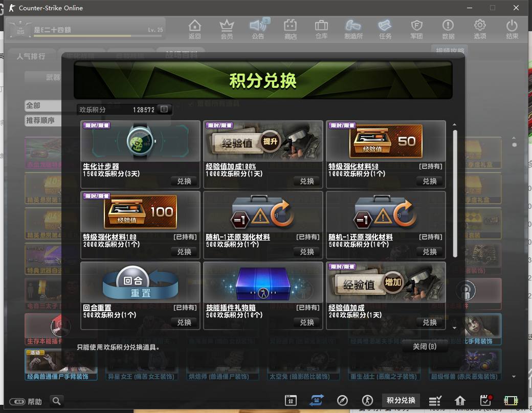Click the blue 技能插件礼物箱 box image
Screen dimensions: 532x413
click(x=263, y=283)
